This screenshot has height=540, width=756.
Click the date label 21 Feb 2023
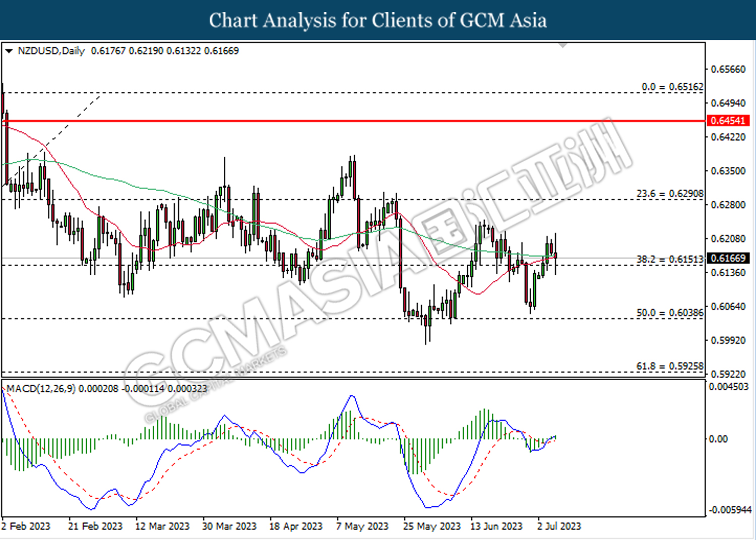(95, 526)
